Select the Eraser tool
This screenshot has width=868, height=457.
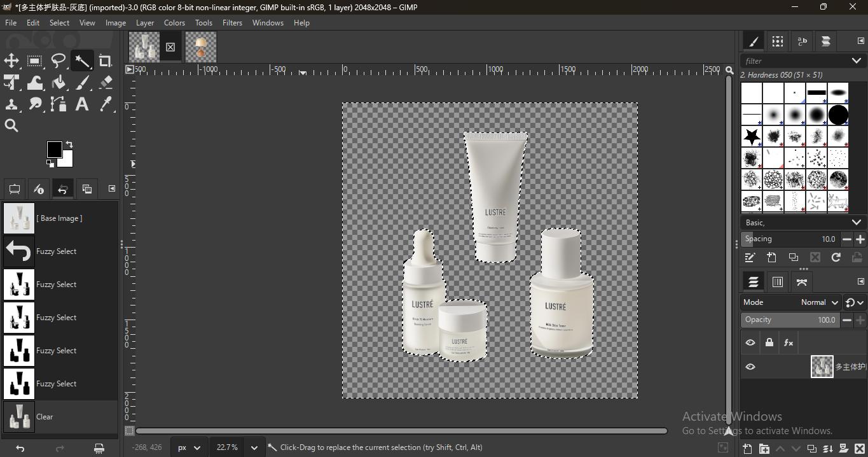click(x=106, y=83)
